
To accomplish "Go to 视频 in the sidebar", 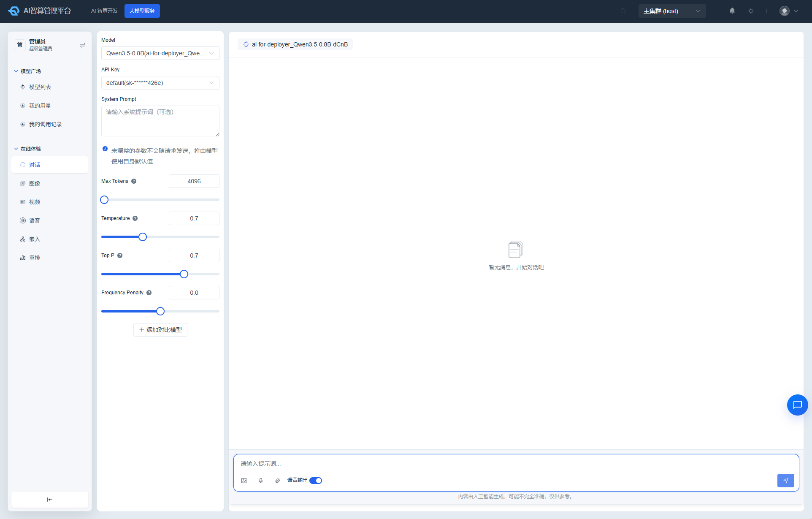I will [50, 202].
